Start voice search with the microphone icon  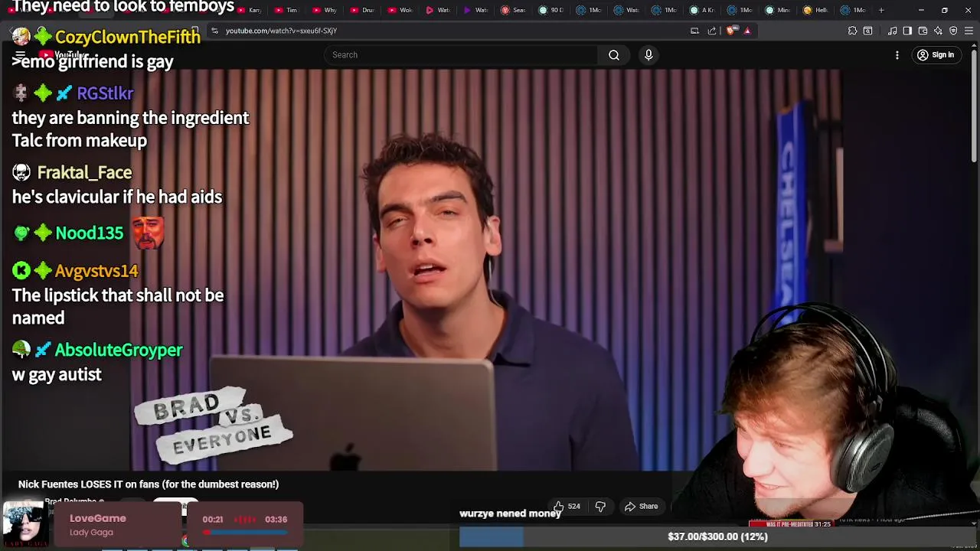(x=648, y=54)
